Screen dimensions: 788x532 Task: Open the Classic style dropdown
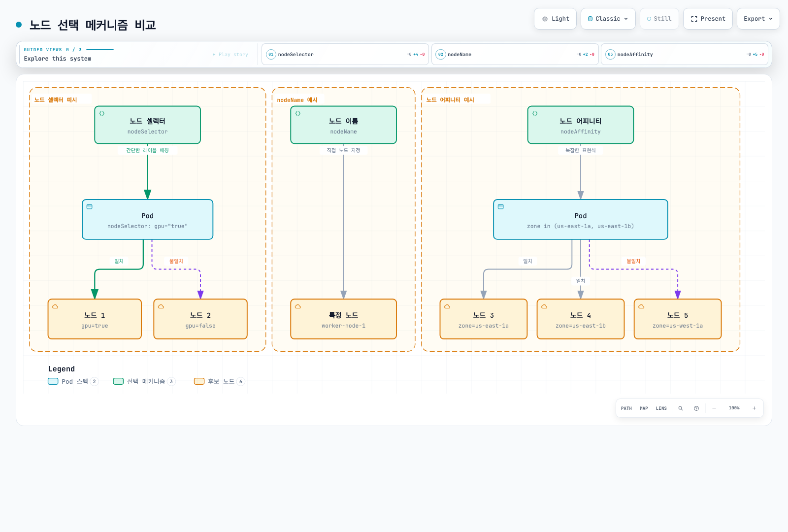coord(608,19)
